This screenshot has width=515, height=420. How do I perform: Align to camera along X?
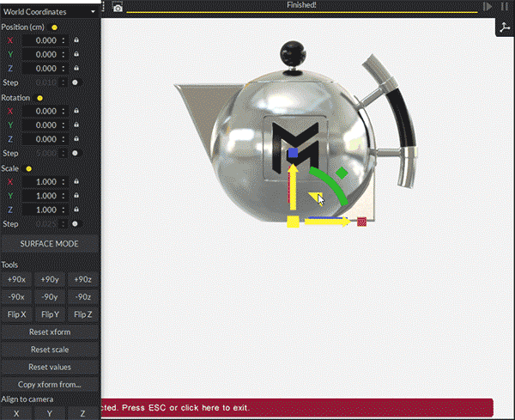click(16, 414)
